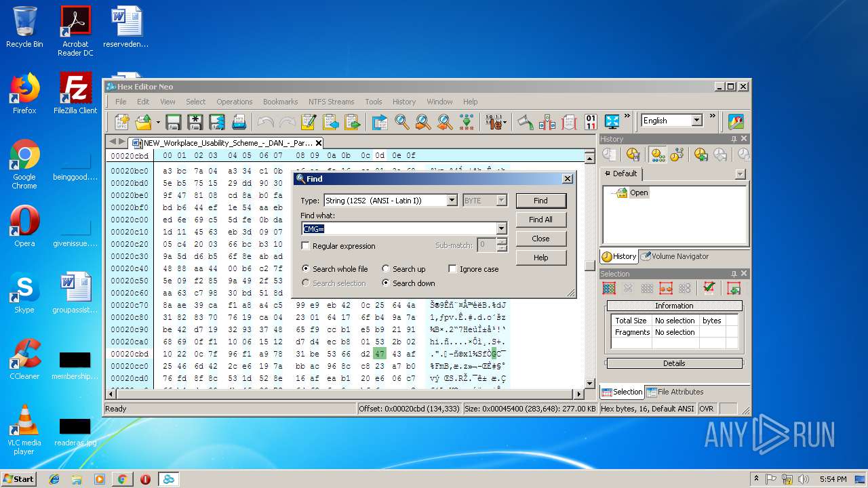The width and height of the screenshot is (868, 488).
Task: Click the Open entry in History tree
Action: (x=639, y=192)
